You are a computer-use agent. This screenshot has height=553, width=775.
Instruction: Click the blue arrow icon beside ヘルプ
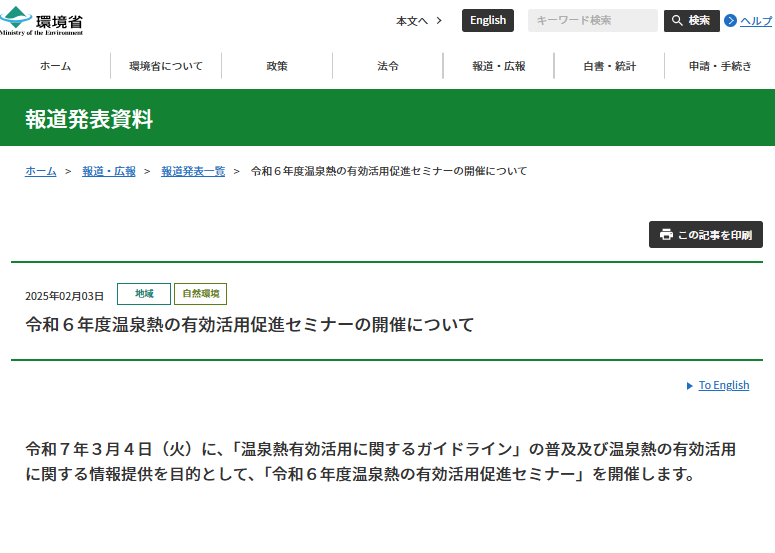(730, 21)
